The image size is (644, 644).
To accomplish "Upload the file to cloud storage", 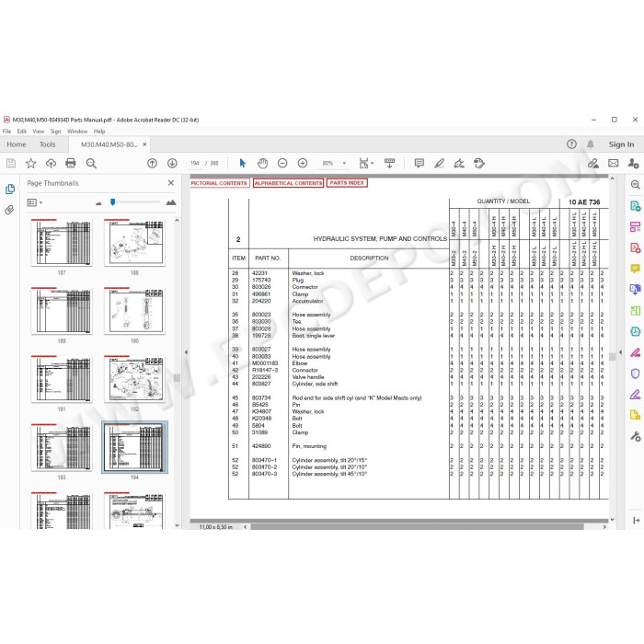I will point(51,164).
